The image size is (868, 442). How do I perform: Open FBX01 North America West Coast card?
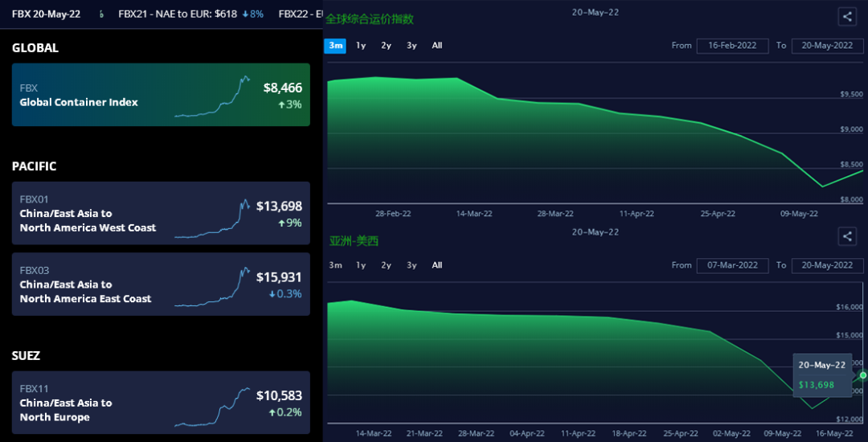(161, 213)
